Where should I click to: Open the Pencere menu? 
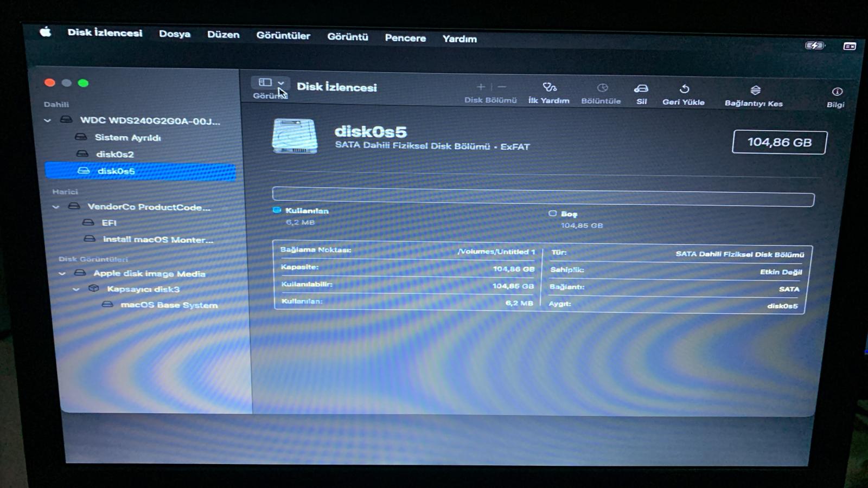(x=405, y=38)
